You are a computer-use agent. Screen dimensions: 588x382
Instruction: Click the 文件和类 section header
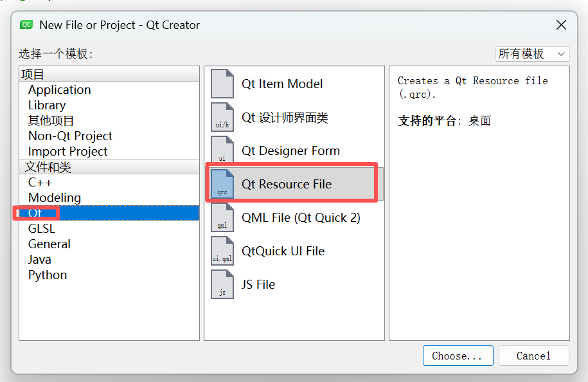109,167
